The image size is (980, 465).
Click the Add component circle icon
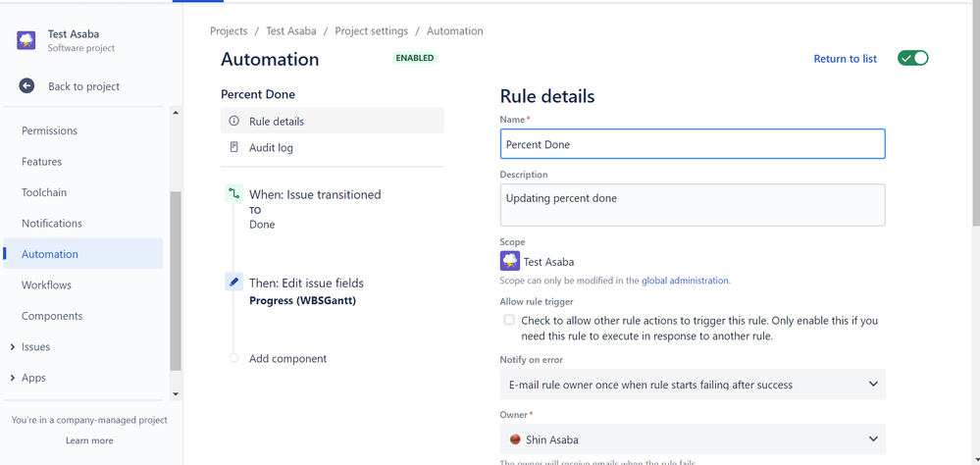(x=233, y=358)
